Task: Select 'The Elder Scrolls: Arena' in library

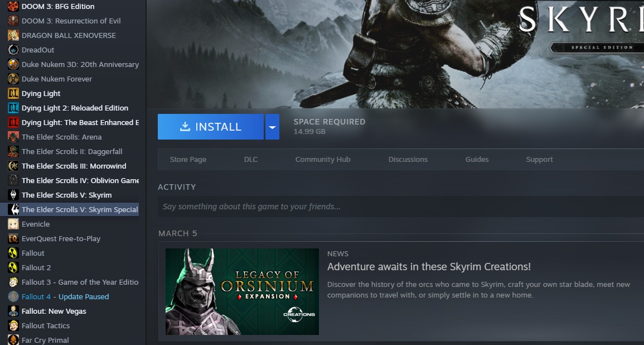Action: coord(61,137)
